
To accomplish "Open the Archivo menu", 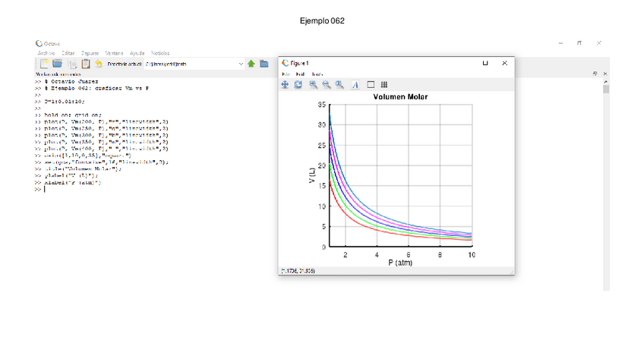I will tap(46, 53).
